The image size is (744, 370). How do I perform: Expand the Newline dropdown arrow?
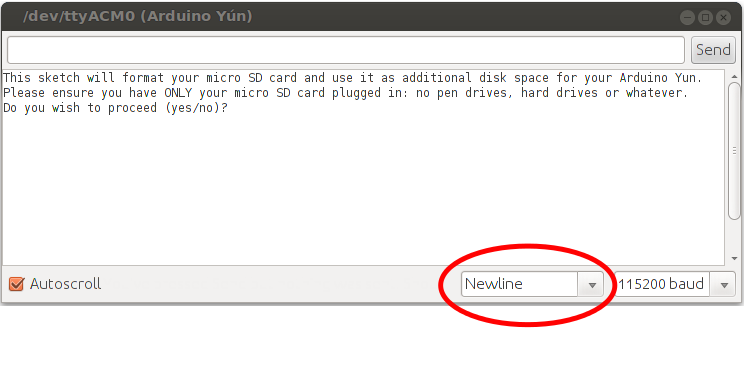point(591,285)
